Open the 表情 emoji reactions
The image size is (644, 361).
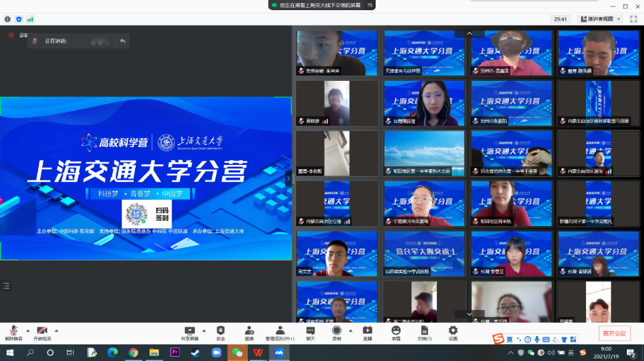(x=396, y=333)
